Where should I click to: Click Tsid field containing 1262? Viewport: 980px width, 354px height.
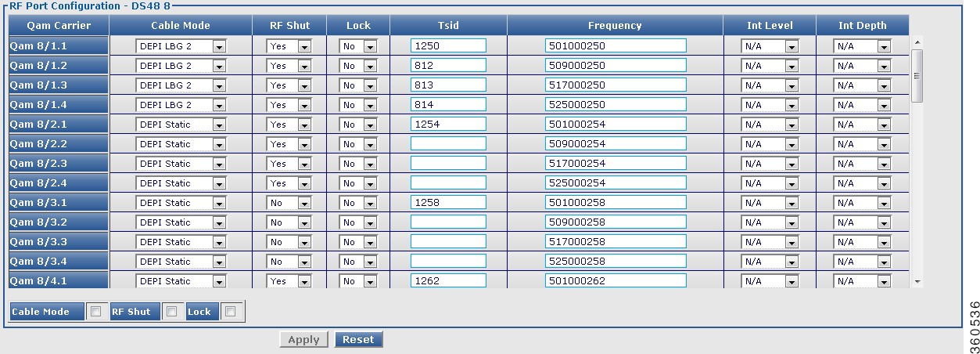tap(448, 281)
